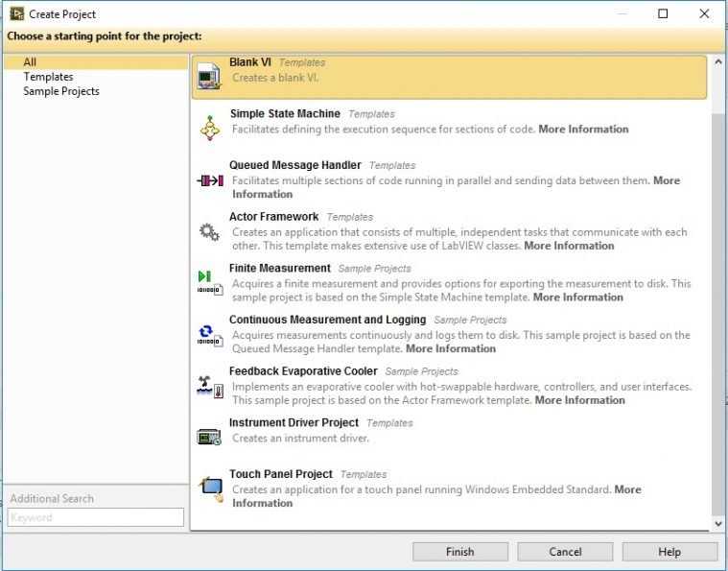
Task: Click the Queued Message Handler icon
Action: 209,180
